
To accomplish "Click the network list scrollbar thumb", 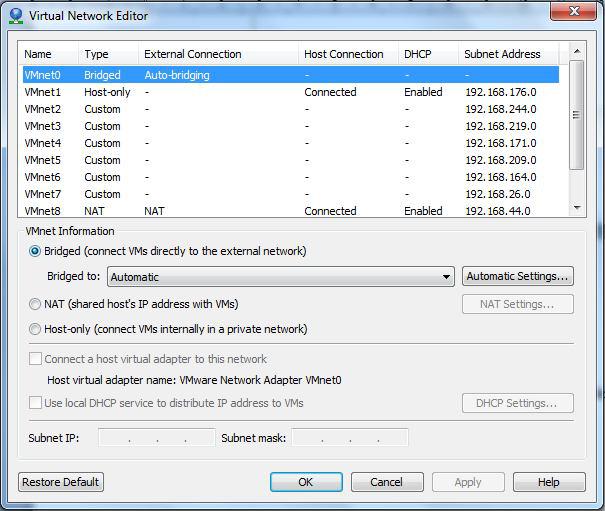I will (577, 115).
